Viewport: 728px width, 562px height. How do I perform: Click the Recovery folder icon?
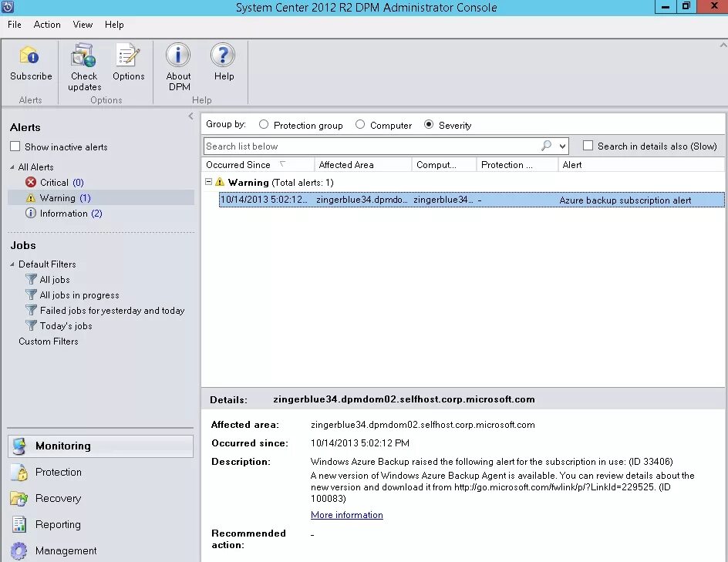pos(19,499)
